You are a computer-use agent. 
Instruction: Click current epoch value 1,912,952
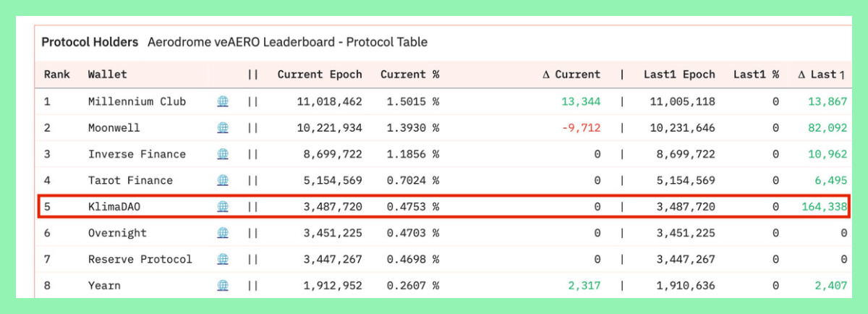click(333, 286)
